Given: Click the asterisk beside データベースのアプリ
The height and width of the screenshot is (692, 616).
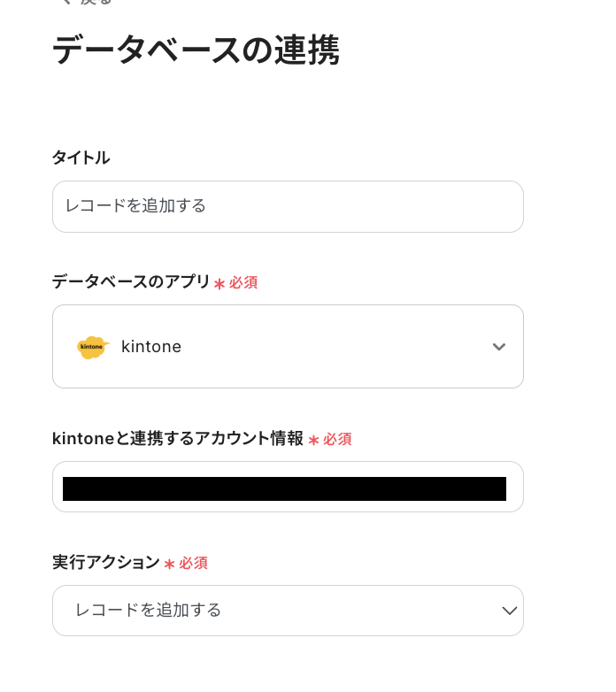Looking at the screenshot, I should tap(219, 283).
